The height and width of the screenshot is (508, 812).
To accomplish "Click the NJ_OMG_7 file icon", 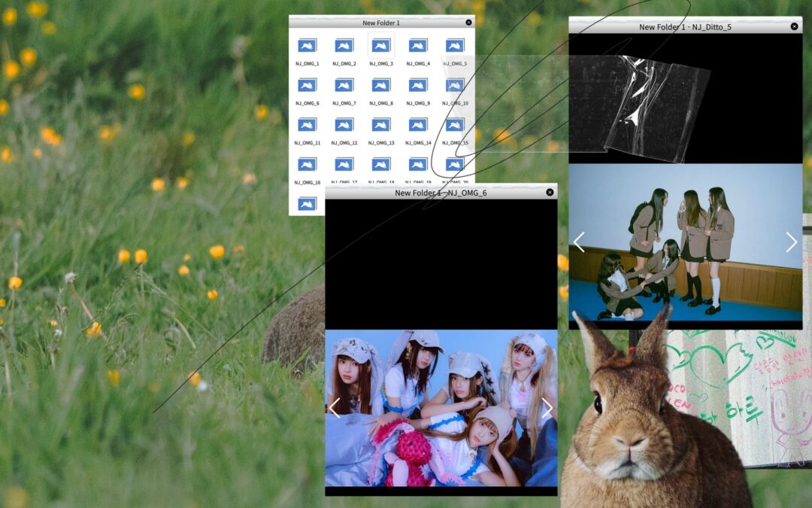I will pos(344,85).
